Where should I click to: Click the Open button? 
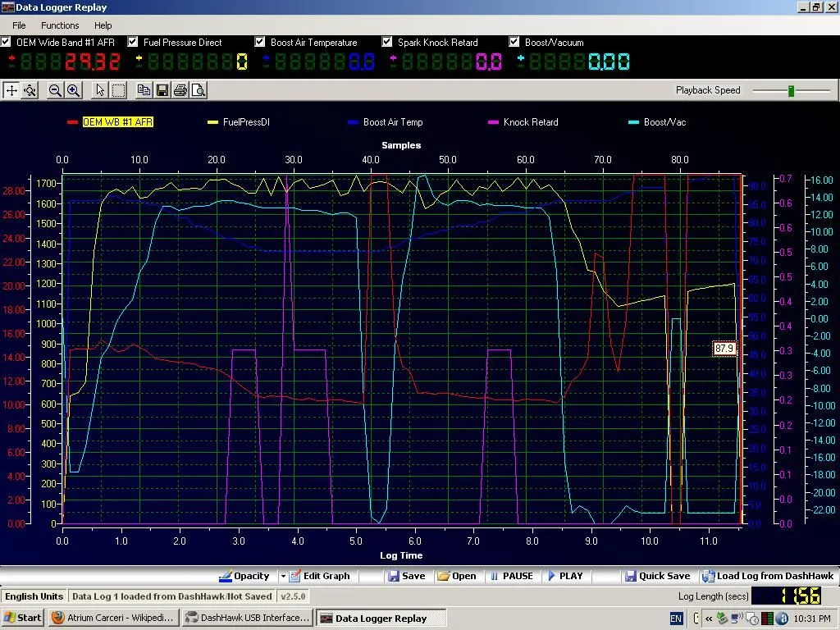[456, 576]
